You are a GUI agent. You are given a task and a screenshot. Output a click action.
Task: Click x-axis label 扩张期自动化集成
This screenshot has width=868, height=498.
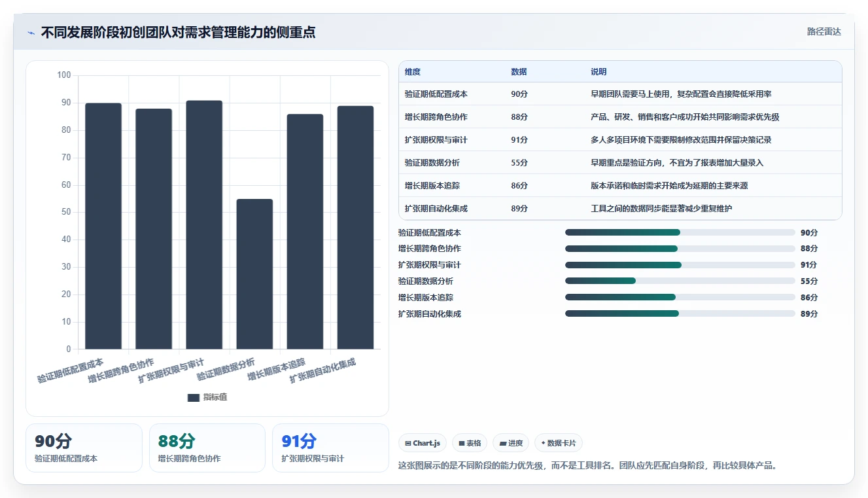point(322,371)
